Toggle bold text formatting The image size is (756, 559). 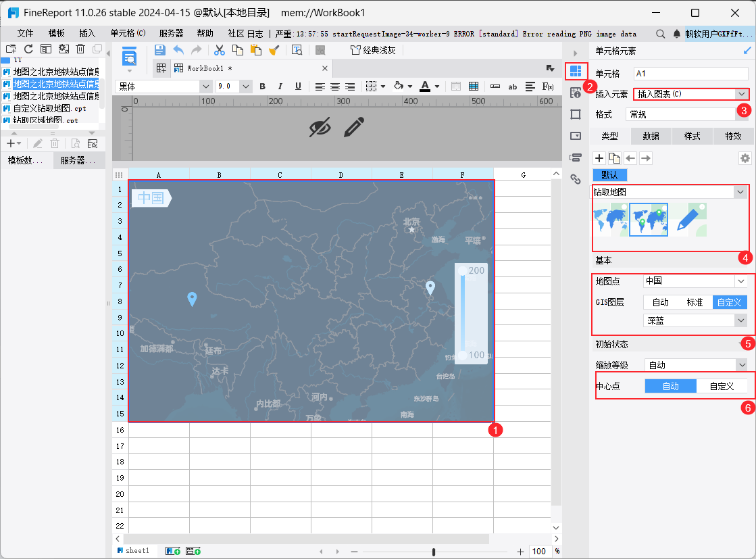(x=262, y=86)
